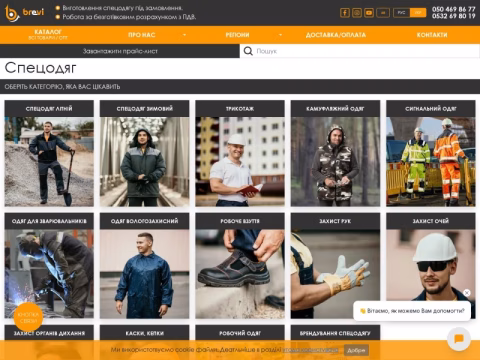This screenshot has height=360, width=480.
Task: Open the hi-vis workers photo
Action: (431, 161)
